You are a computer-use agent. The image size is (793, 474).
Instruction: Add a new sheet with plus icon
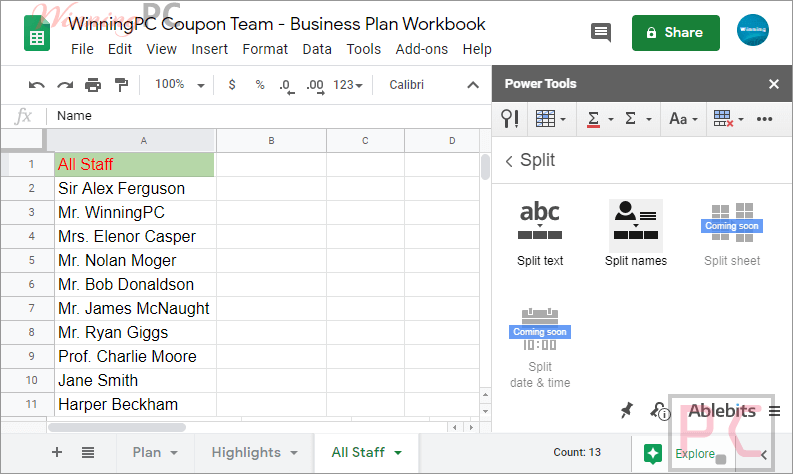tap(57, 452)
